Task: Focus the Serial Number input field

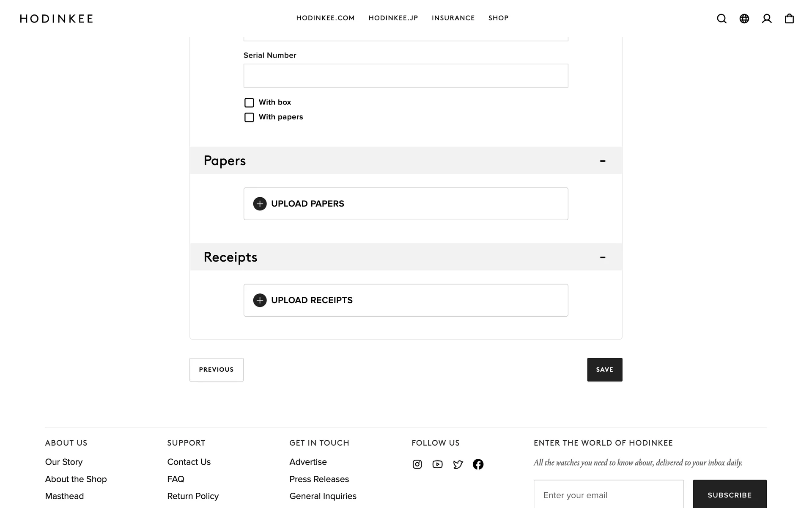Action: 406,76
